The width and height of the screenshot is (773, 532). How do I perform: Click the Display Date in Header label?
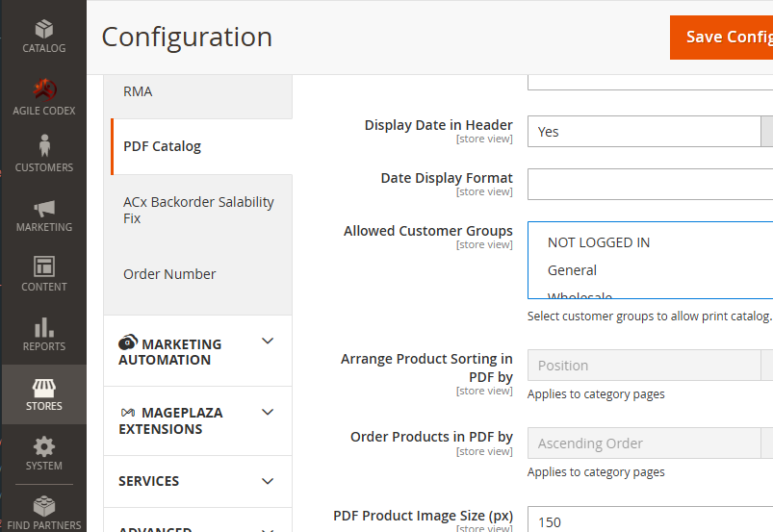point(438,125)
